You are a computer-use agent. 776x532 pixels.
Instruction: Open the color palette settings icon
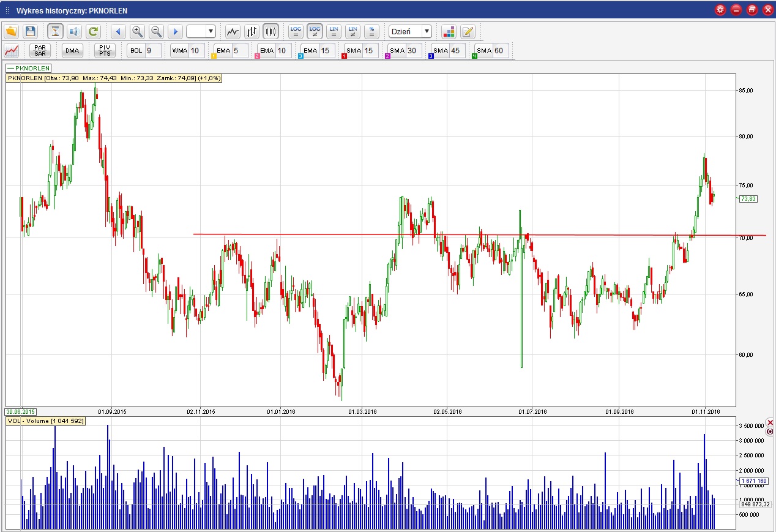tap(449, 31)
